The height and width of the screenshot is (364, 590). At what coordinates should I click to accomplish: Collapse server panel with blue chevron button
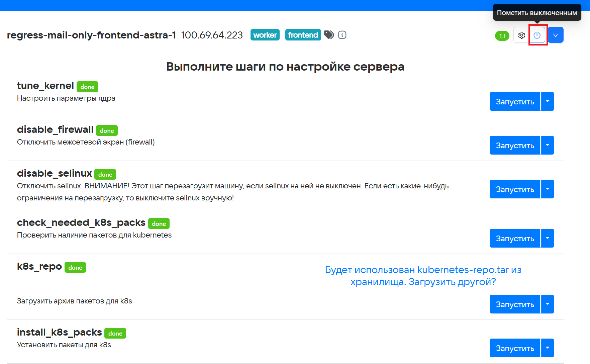coord(556,35)
